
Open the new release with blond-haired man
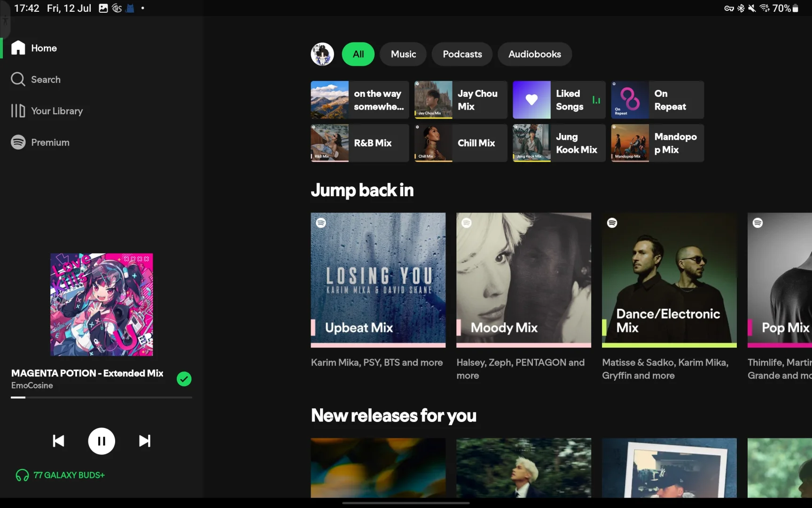524,468
